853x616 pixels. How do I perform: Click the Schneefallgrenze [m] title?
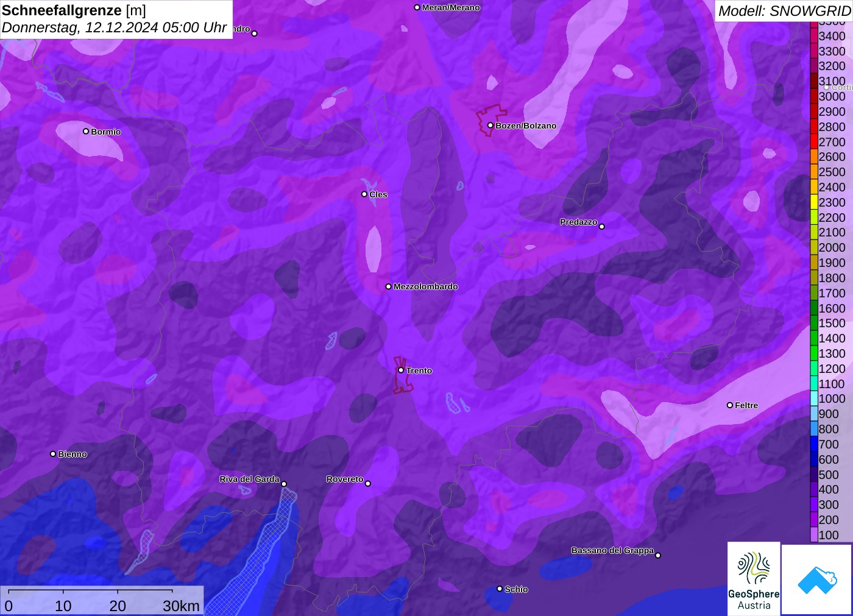coord(74,10)
